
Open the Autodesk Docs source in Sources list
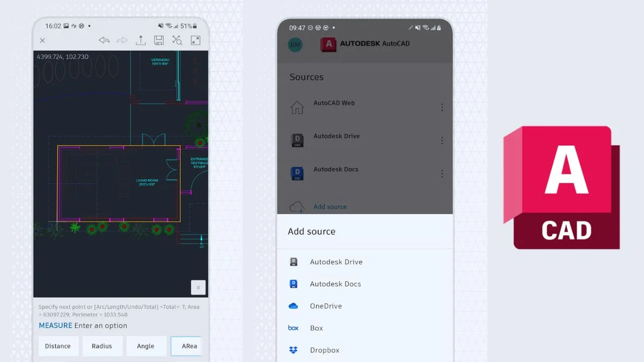pyautogui.click(x=365, y=173)
